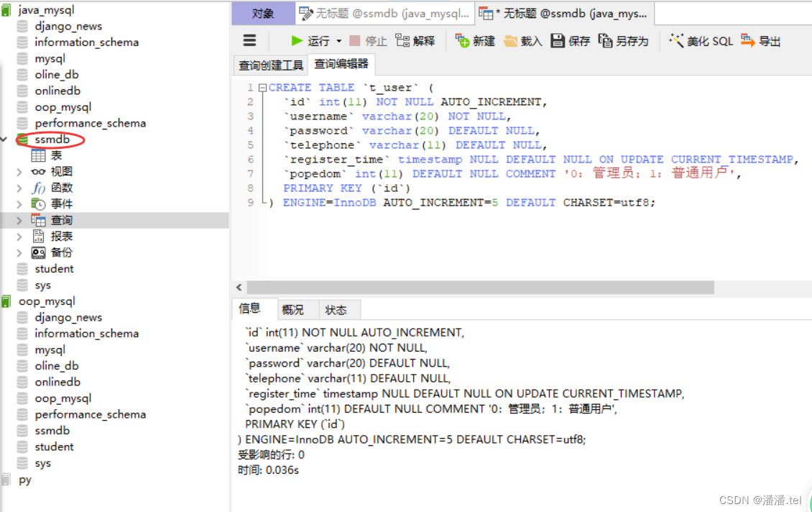Select oline_db under java_mysql
Screen dimensions: 812x512
tap(57, 75)
